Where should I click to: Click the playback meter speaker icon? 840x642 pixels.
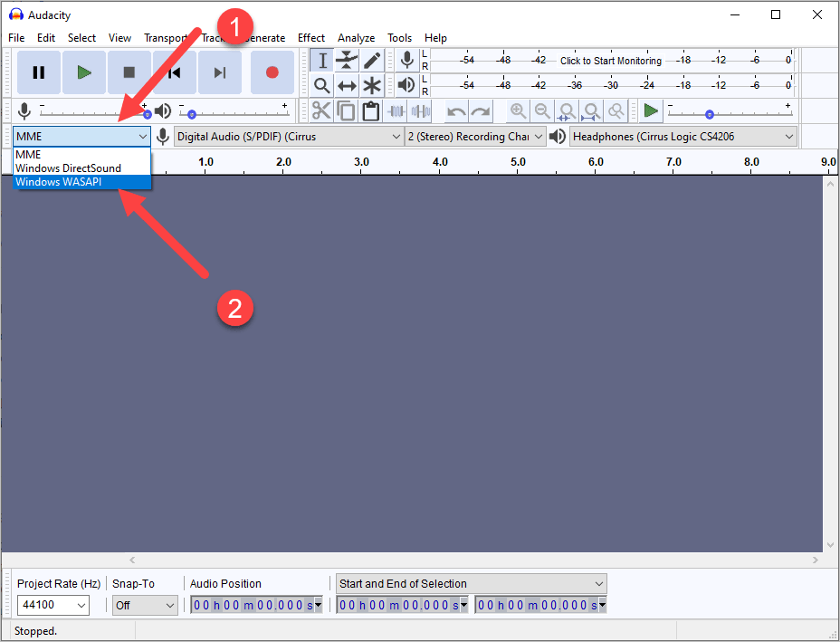click(407, 85)
